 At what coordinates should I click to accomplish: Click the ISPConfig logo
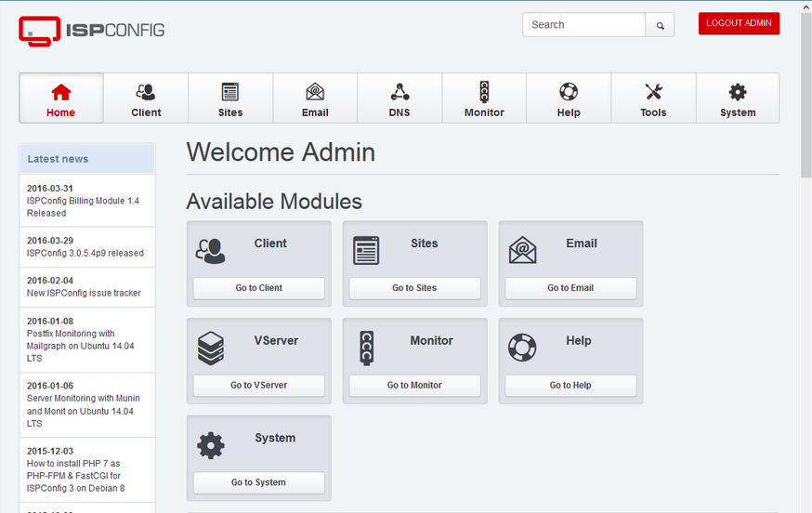(x=92, y=31)
